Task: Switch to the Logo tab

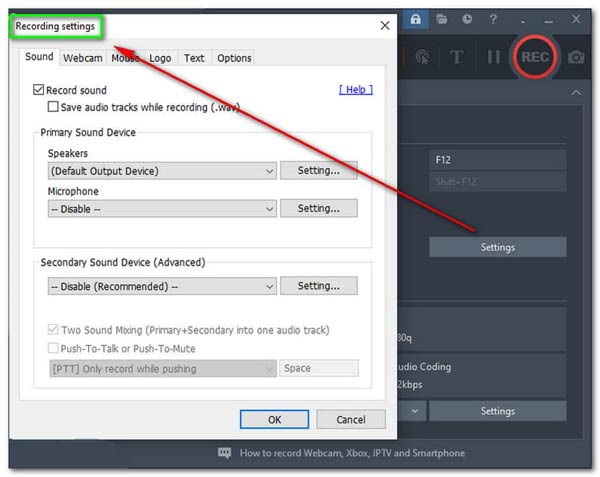Action: pos(160,58)
